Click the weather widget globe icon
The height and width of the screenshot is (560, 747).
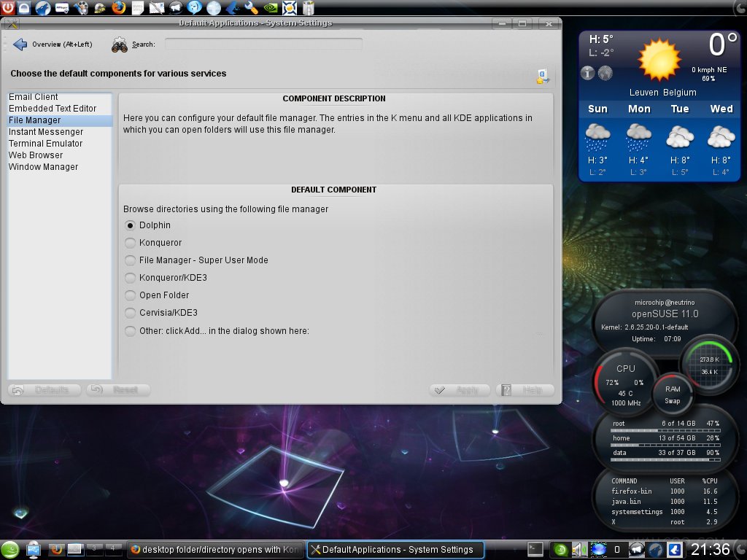coord(605,73)
